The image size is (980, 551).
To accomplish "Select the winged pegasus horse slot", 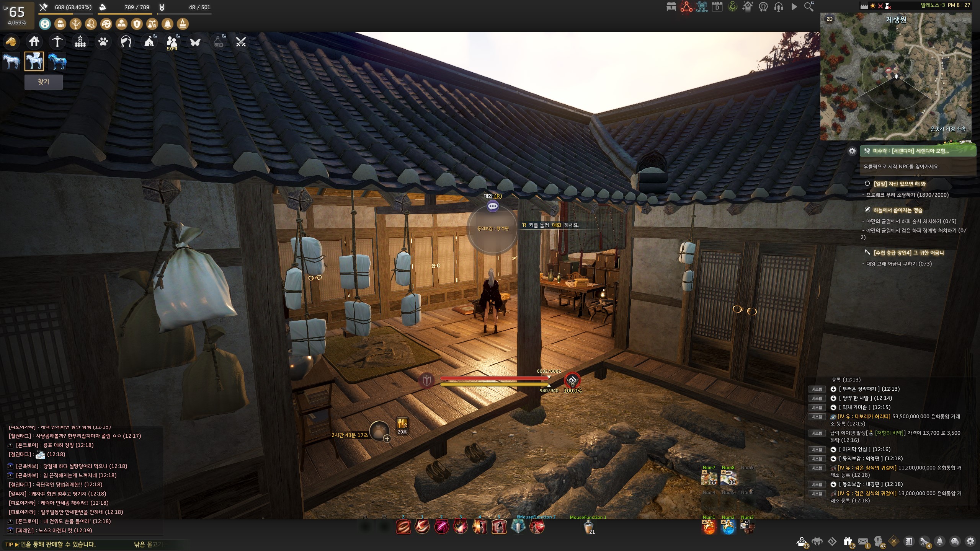I will click(34, 61).
